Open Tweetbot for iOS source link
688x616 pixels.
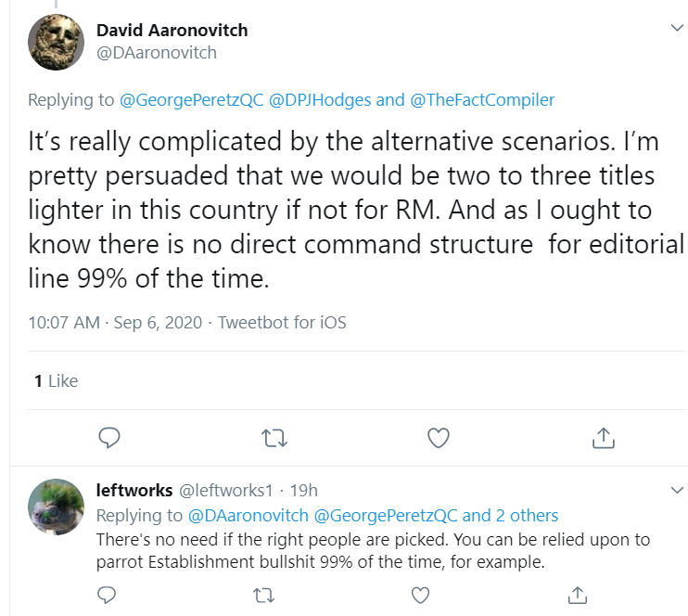tap(282, 323)
